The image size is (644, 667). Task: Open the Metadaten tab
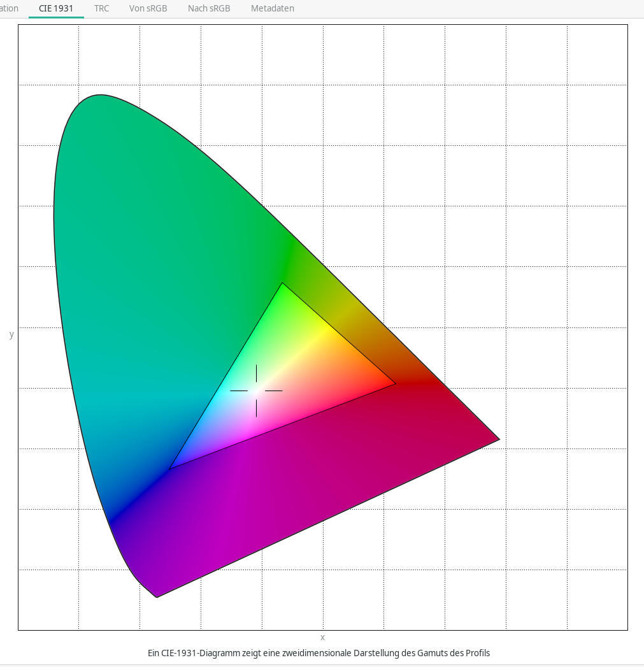coord(272,9)
